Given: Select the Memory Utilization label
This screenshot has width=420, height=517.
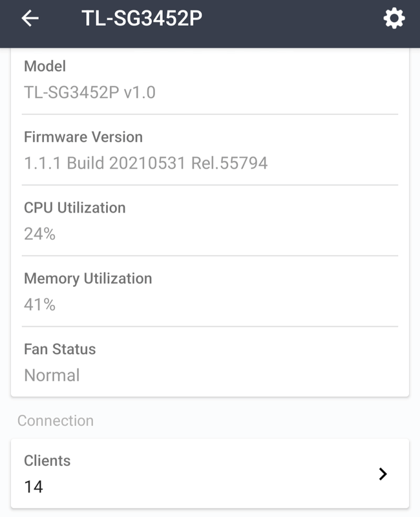Looking at the screenshot, I should [x=88, y=279].
